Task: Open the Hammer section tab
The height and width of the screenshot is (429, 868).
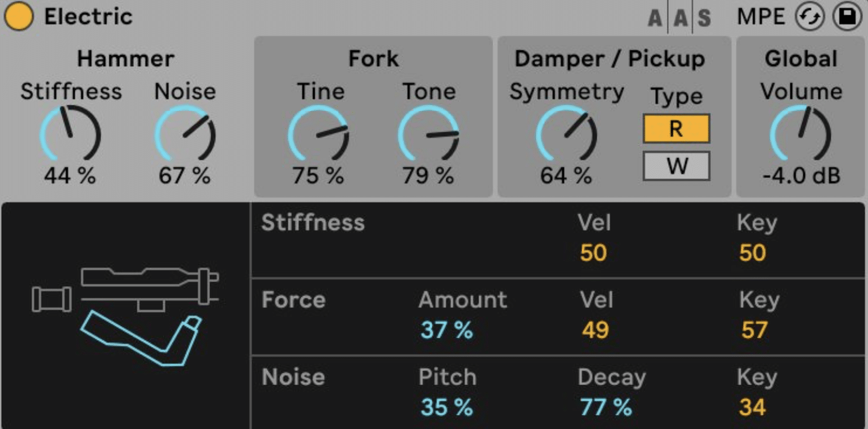Action: (126, 59)
